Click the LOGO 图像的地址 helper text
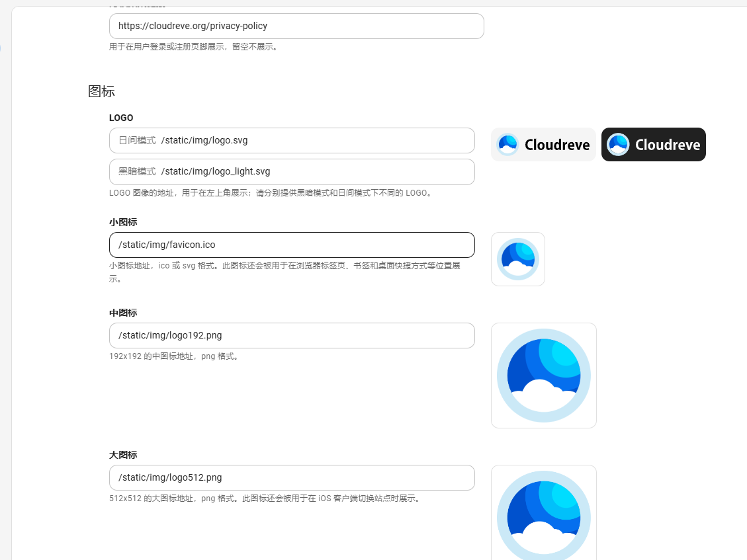The image size is (747, 560). [271, 193]
